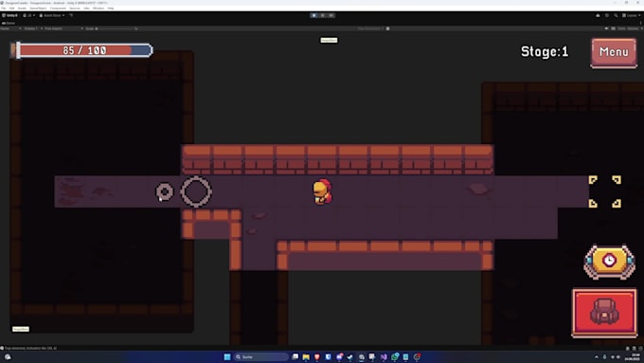Open Brave browser from taskbar
Image resolution: width=644 pixels, height=363 pixels.
click(x=317, y=356)
